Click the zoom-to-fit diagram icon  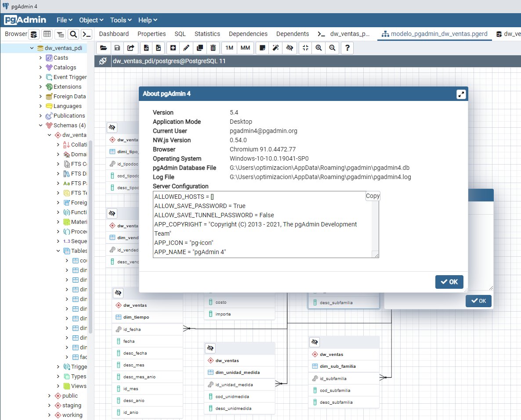pos(305,48)
